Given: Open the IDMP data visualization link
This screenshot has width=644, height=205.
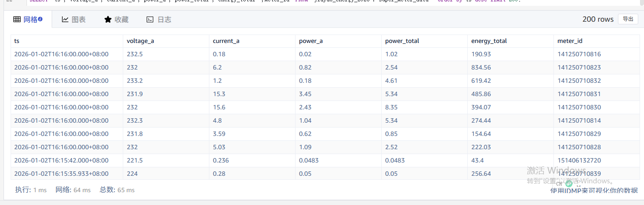Looking at the screenshot, I should click(x=594, y=191).
